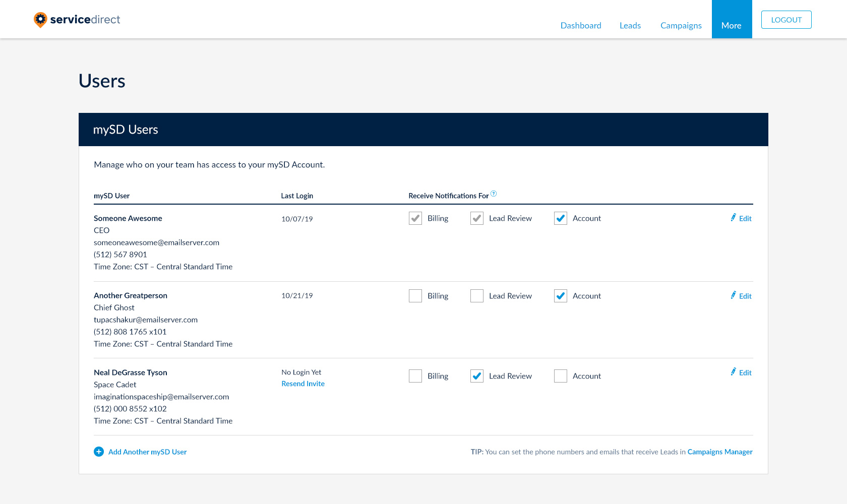Open the More menu
Viewport: 847px width, 504px height.
click(732, 19)
